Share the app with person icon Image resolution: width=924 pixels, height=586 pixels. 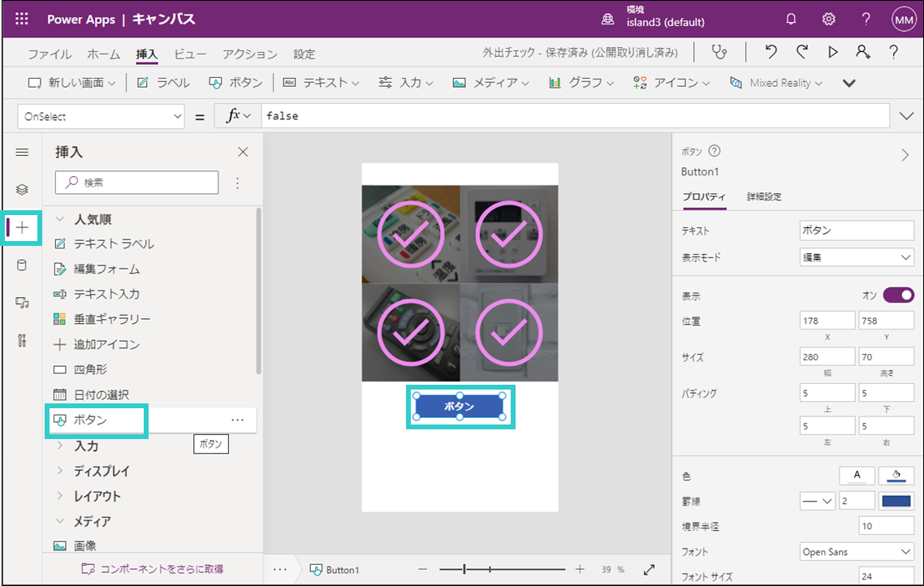click(863, 52)
